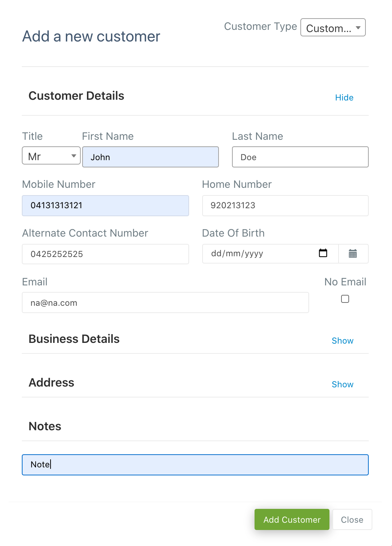Click the Business Details heading text
The width and height of the screenshot is (392, 546).
74,339
